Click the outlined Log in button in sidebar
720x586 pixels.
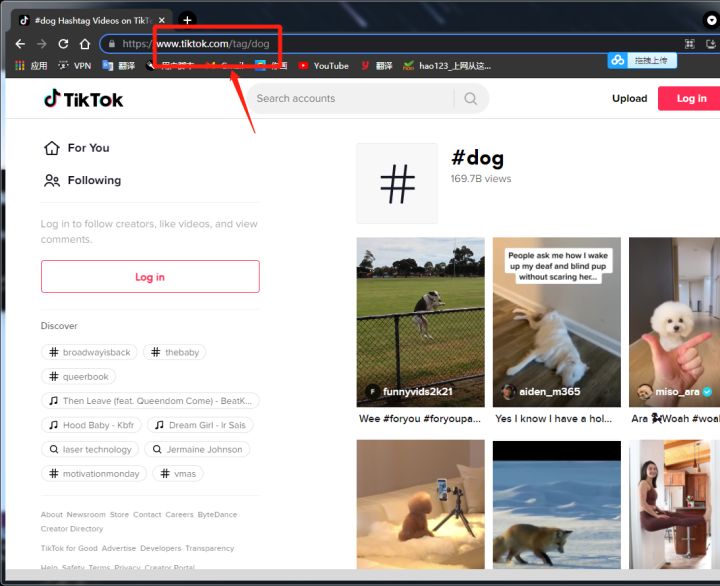pyautogui.click(x=150, y=276)
